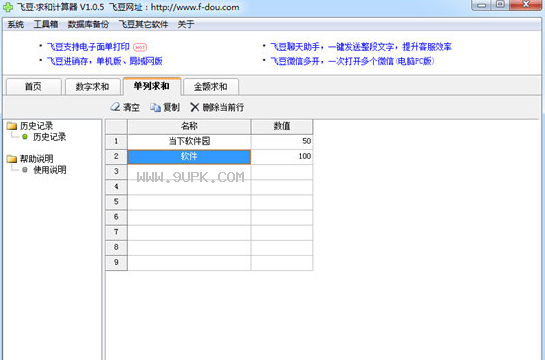The height and width of the screenshot is (360, 545).
Task: Open the 工具箱 menu
Action: (x=46, y=24)
